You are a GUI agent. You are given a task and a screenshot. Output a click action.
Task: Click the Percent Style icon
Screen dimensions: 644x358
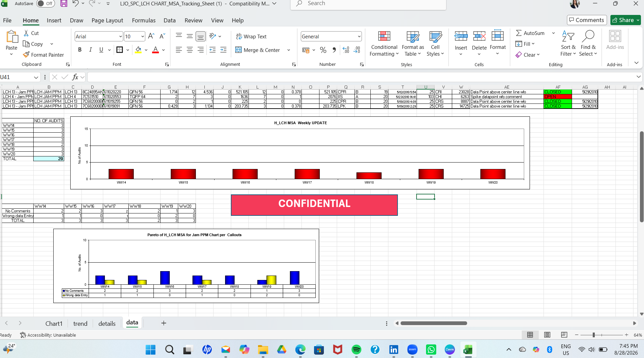click(323, 50)
